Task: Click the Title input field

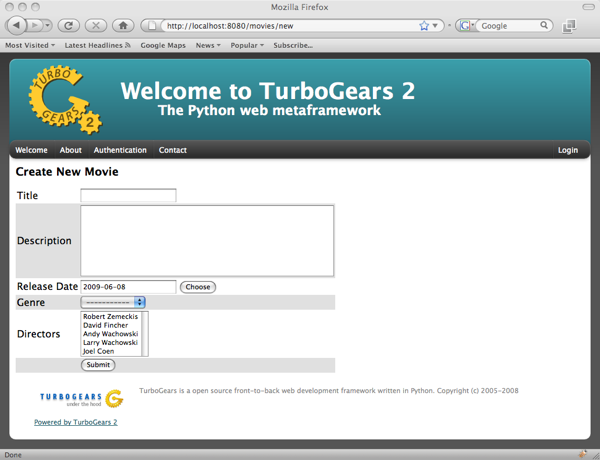Action: (x=128, y=195)
